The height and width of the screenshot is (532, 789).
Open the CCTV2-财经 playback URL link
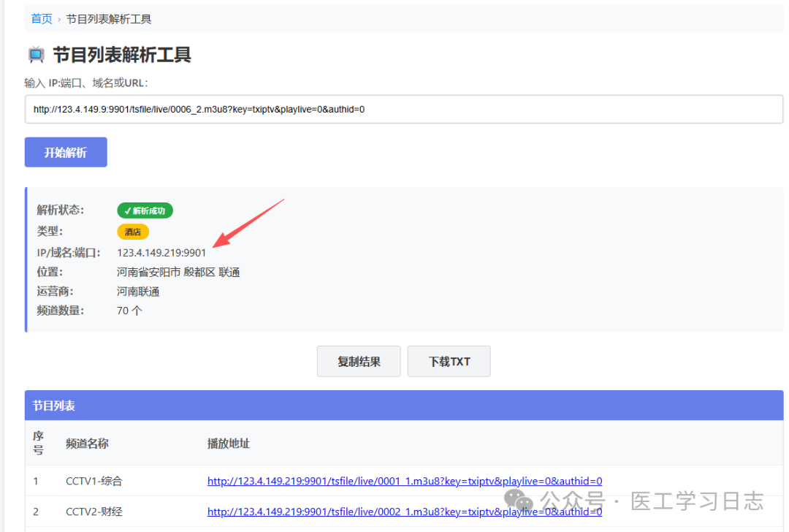coord(404,512)
